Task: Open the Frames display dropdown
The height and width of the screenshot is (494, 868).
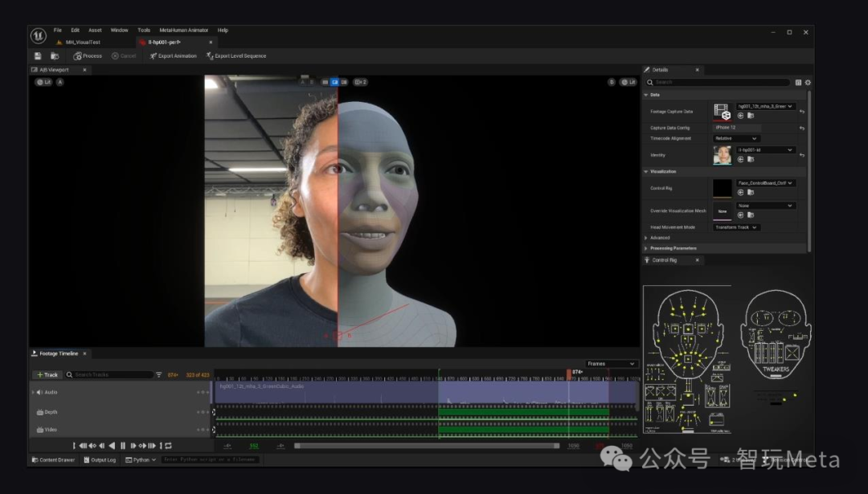Action: (x=611, y=364)
